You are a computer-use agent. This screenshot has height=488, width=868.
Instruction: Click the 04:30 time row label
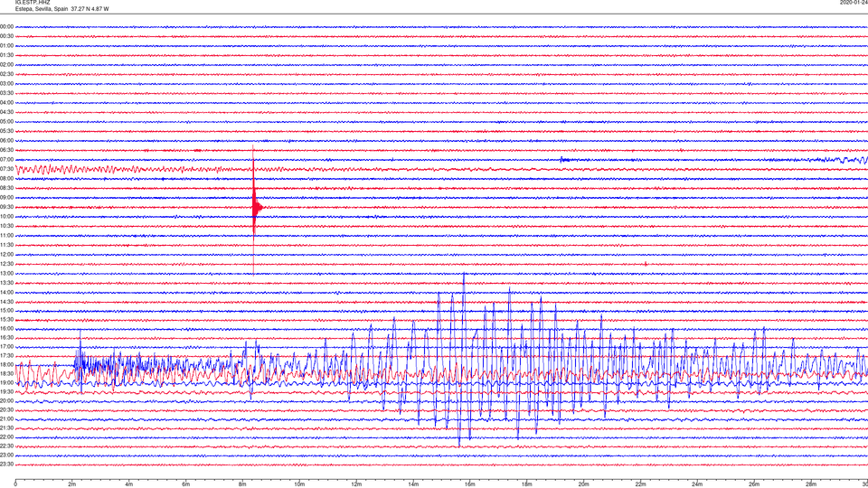[6, 112]
